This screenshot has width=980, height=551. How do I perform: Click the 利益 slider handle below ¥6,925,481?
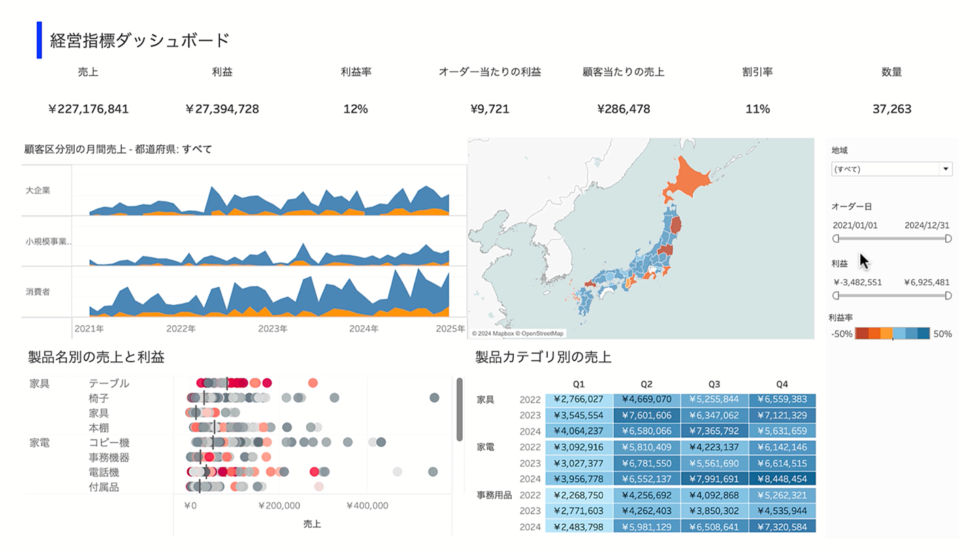[x=948, y=296]
